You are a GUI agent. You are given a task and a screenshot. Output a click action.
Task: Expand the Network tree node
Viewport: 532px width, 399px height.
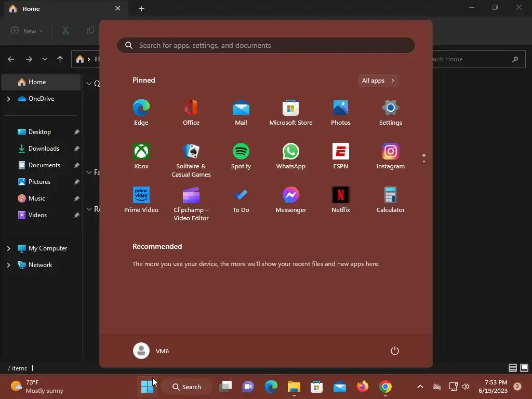click(8, 265)
